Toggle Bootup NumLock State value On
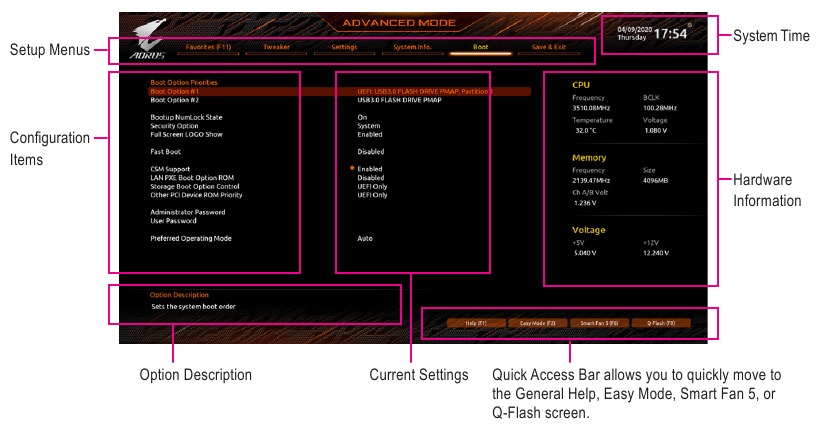Viewport: 837px width, 446px height. click(362, 117)
